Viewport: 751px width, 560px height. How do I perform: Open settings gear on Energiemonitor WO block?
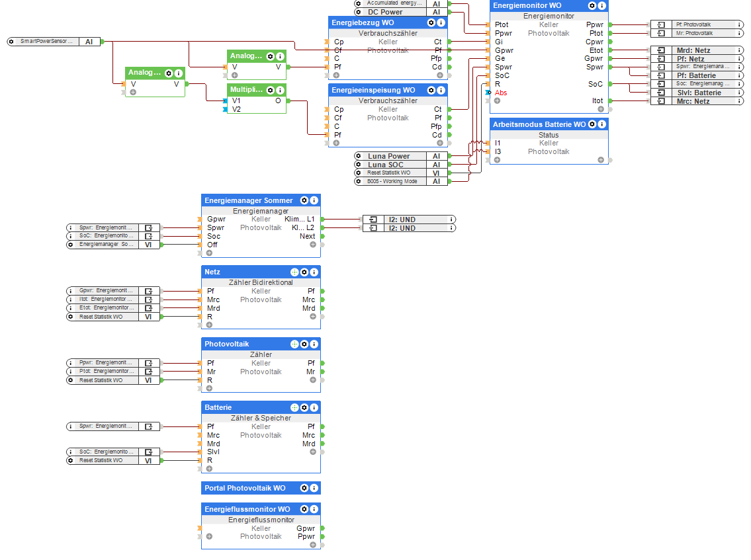(592, 6)
